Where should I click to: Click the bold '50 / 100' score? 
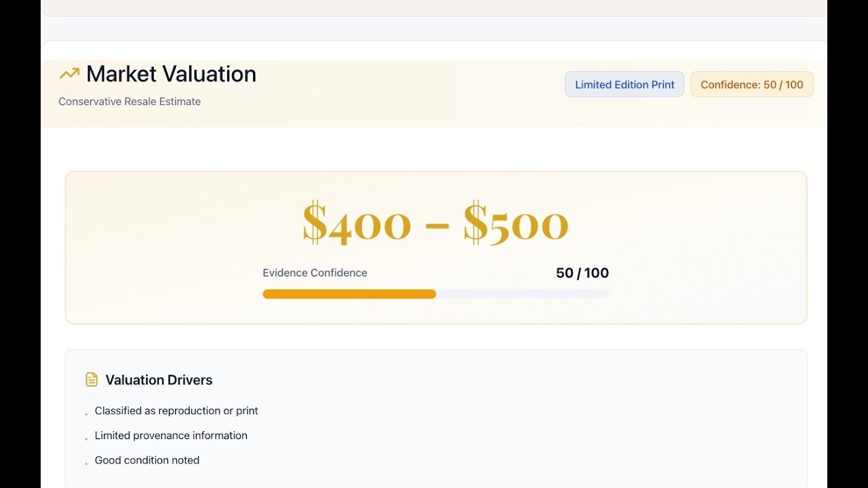(582, 273)
